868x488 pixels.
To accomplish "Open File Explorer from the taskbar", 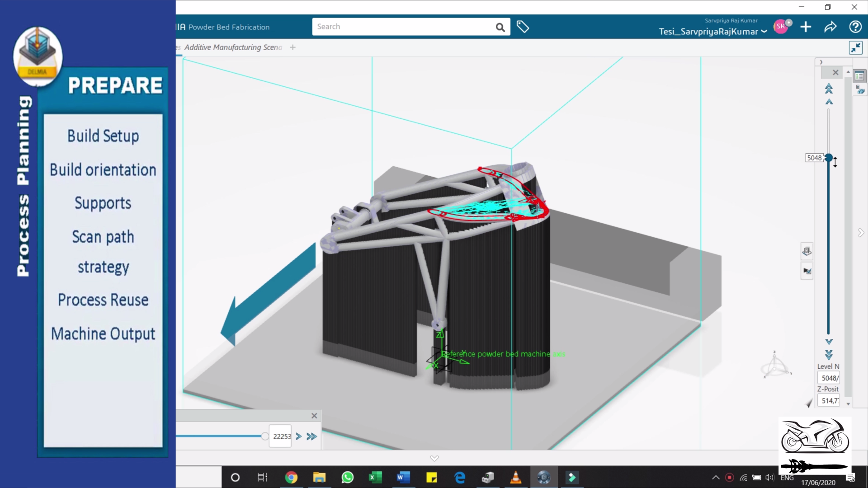I will coord(319,478).
